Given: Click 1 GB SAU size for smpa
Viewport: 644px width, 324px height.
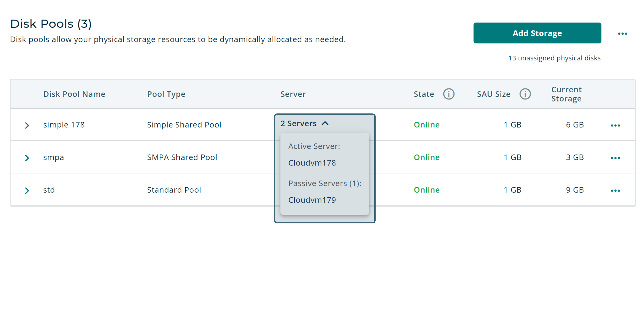Looking at the screenshot, I should click(512, 157).
